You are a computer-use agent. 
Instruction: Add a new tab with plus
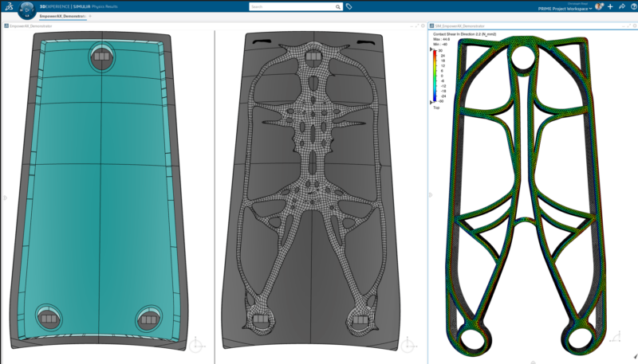(90, 16)
